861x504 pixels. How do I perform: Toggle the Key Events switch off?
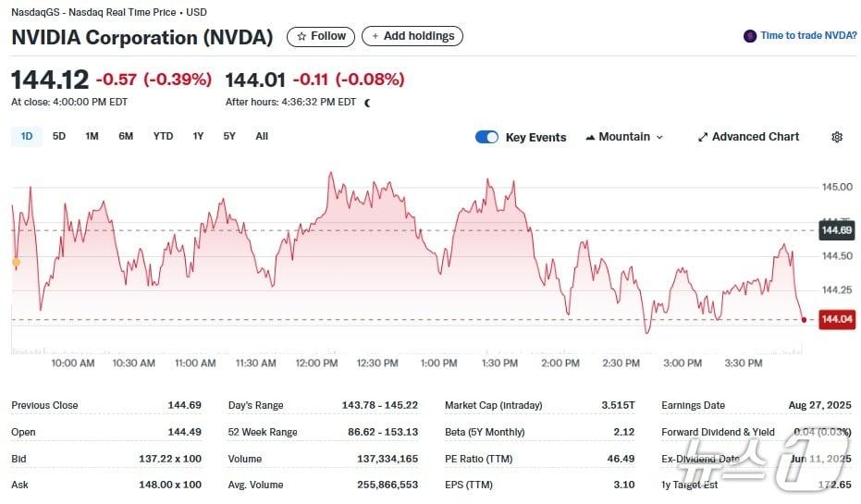tap(486, 137)
